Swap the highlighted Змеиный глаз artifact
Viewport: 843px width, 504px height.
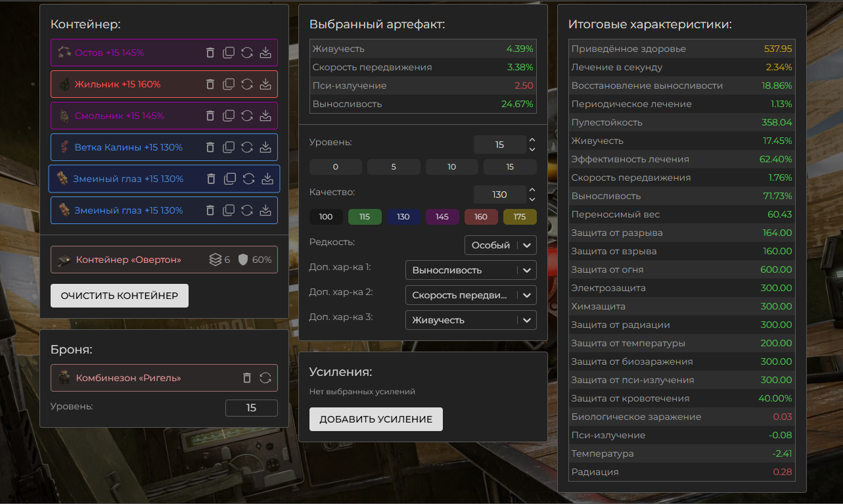pos(248,179)
